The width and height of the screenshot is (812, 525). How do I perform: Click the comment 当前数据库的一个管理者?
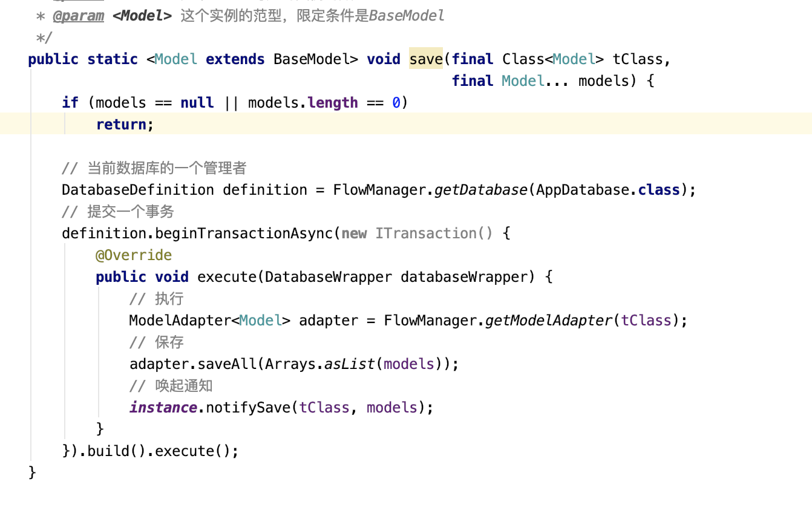click(x=154, y=168)
